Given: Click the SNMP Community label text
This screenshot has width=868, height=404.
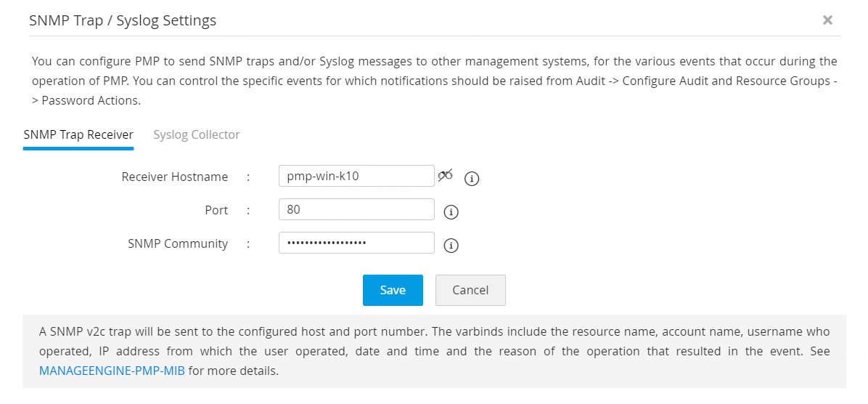Looking at the screenshot, I should [178, 243].
